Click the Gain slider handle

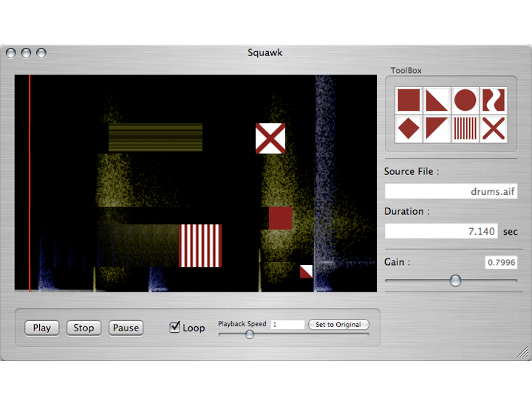(x=455, y=281)
